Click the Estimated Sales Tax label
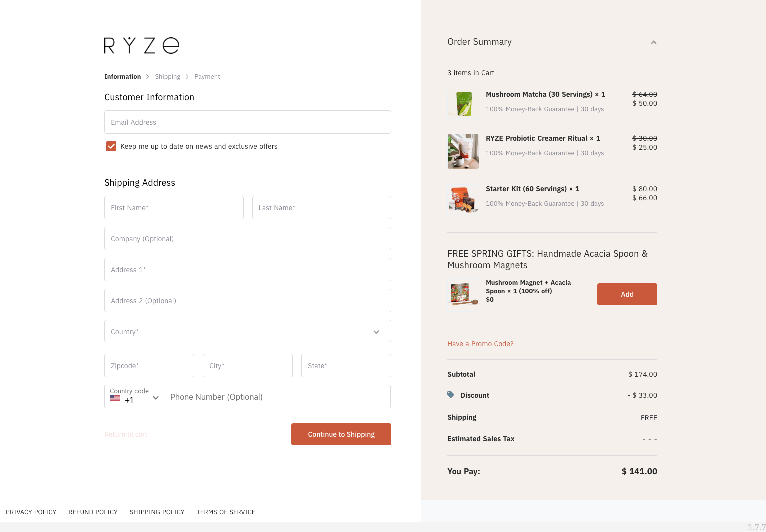 [481, 439]
